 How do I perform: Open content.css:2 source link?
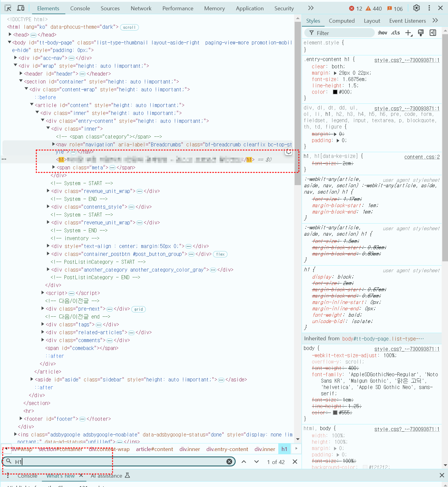tap(422, 157)
